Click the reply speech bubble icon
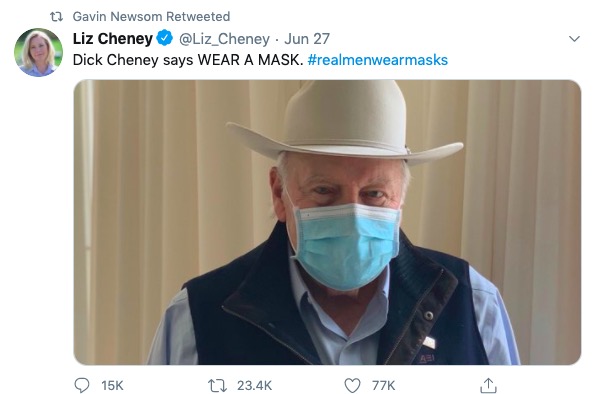This screenshot has height=394, width=594. [x=81, y=385]
